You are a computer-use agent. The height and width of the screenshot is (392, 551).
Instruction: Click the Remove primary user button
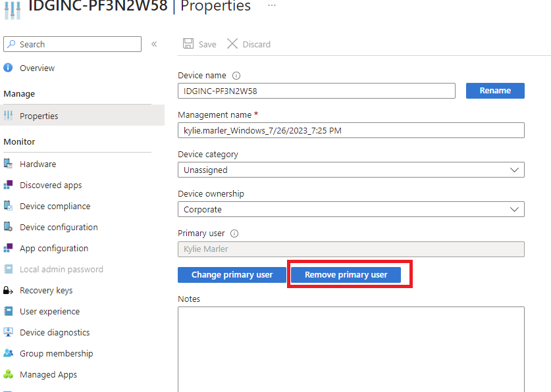pos(346,274)
